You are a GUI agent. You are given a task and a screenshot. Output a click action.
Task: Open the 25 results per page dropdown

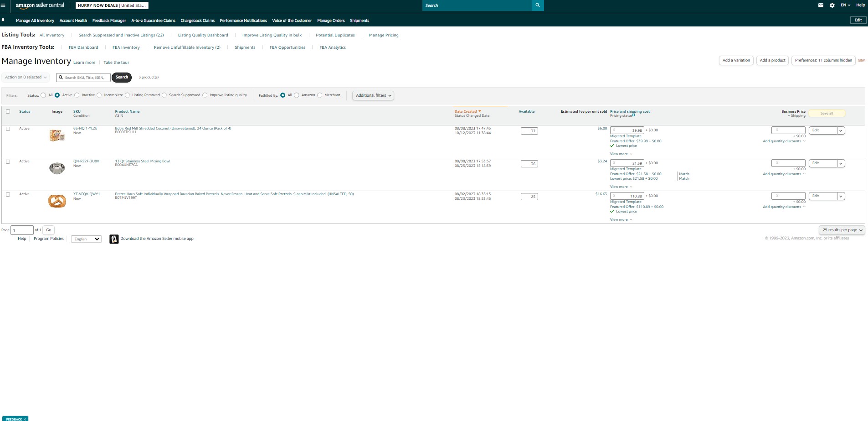(x=842, y=230)
